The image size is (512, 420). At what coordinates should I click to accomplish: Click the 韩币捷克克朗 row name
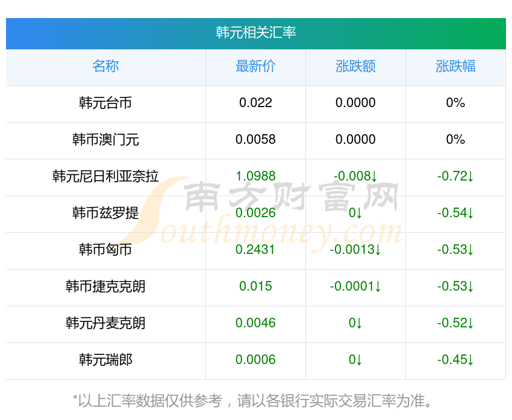105,286
